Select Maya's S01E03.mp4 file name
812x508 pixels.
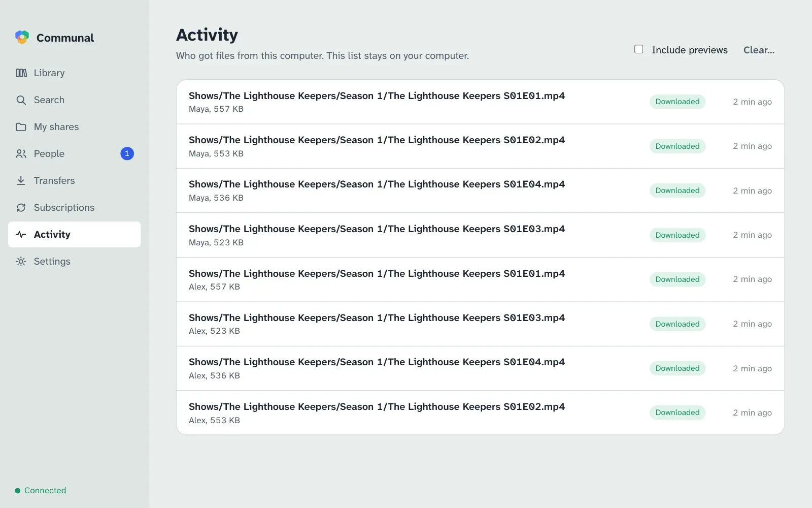[377, 229]
